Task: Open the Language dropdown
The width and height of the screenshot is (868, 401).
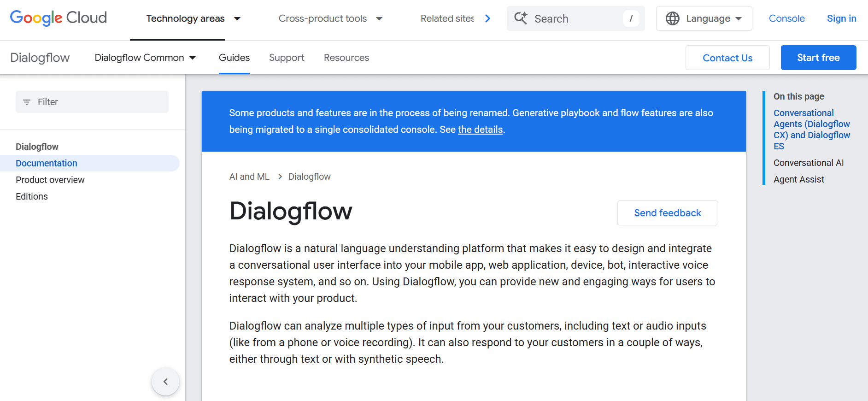Action: click(x=704, y=18)
